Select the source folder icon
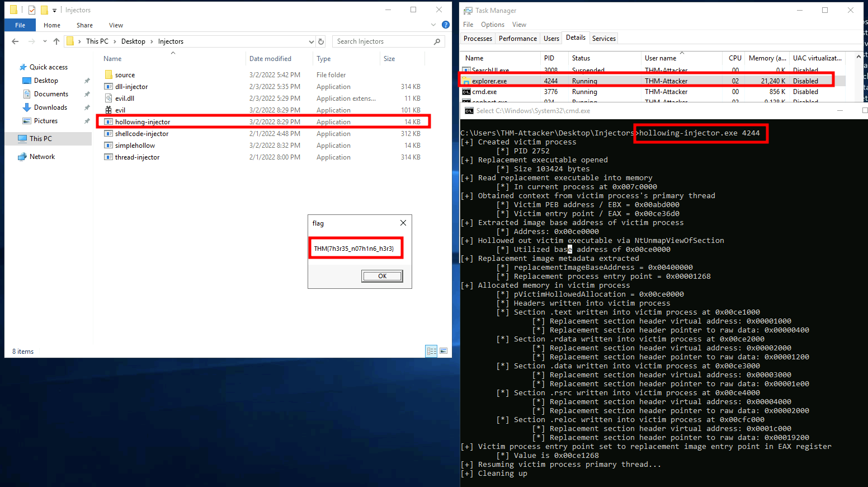 108,75
